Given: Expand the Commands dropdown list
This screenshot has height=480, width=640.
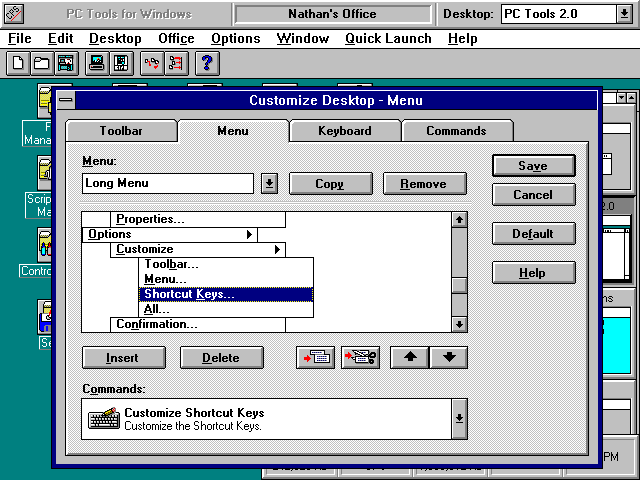Looking at the screenshot, I should click(x=459, y=419).
